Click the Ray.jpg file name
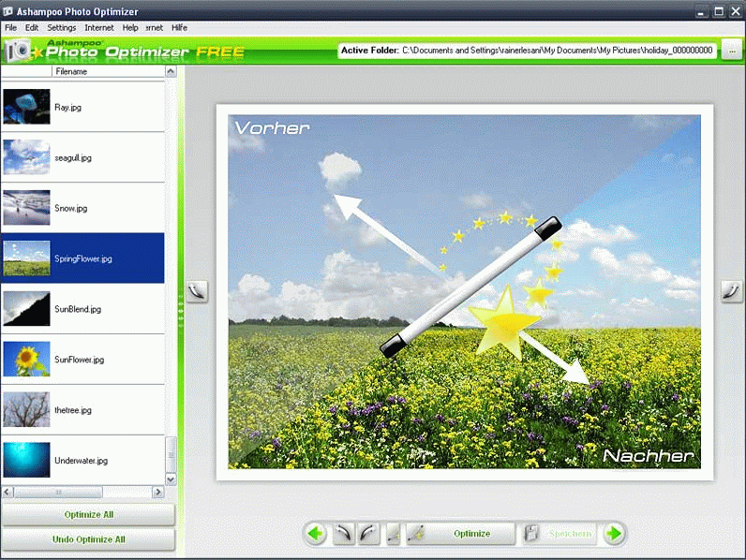Screen dimensions: 746x560 click(x=67, y=108)
